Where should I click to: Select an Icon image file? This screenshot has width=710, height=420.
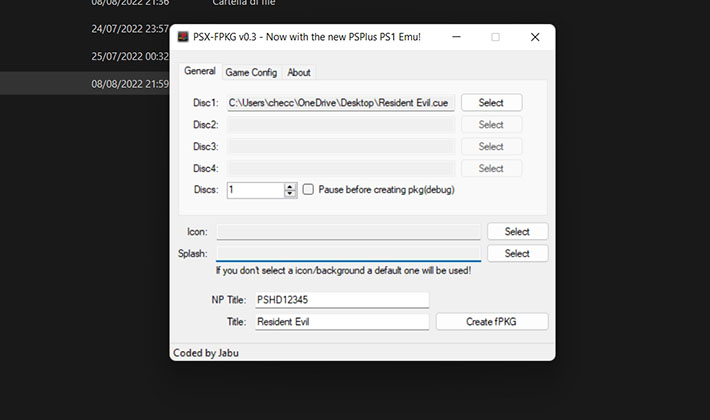click(x=518, y=232)
